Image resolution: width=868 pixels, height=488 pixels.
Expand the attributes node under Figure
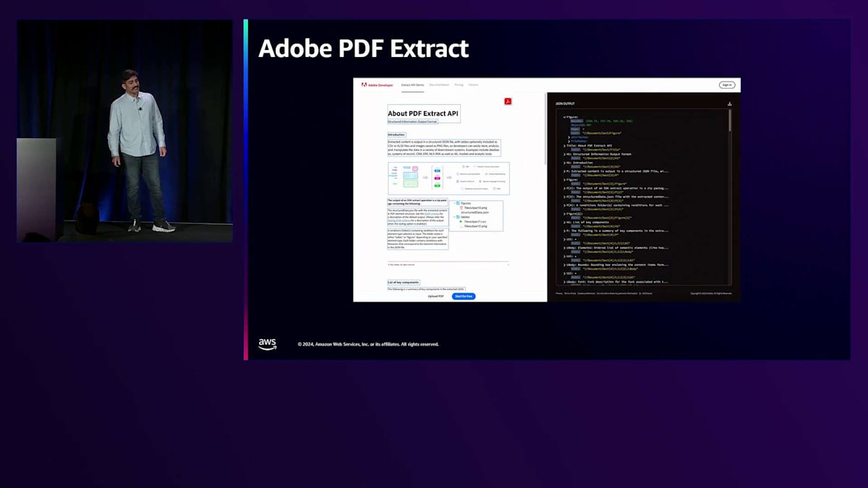click(x=569, y=137)
